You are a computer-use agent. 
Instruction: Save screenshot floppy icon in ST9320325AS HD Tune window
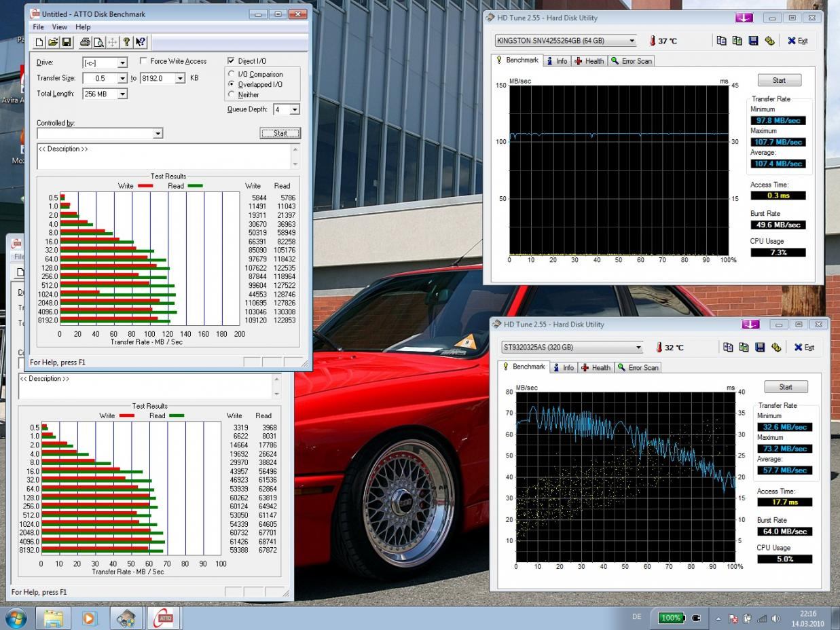coord(760,348)
